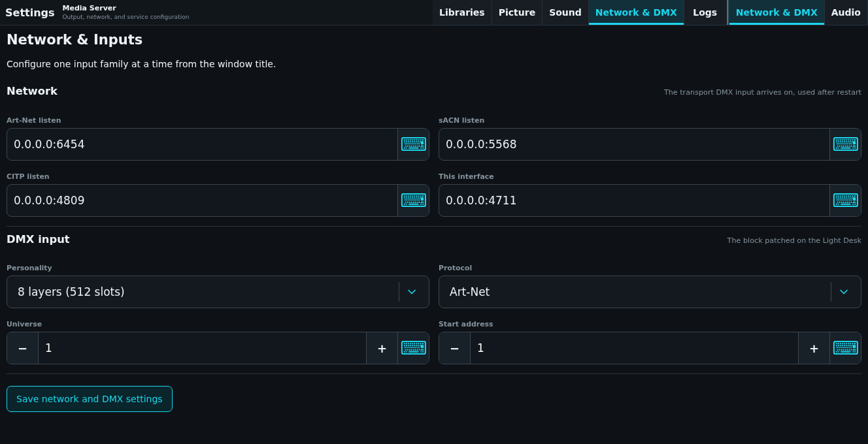Switch to the Libraries tab
868x444 pixels.
[x=462, y=12]
